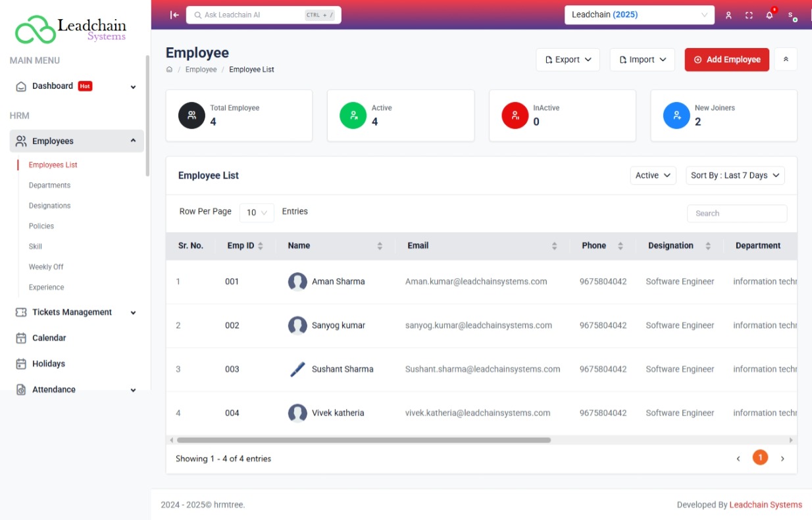812x520 pixels.
Task: Open the Row Per Page dropdown
Action: 257,212
